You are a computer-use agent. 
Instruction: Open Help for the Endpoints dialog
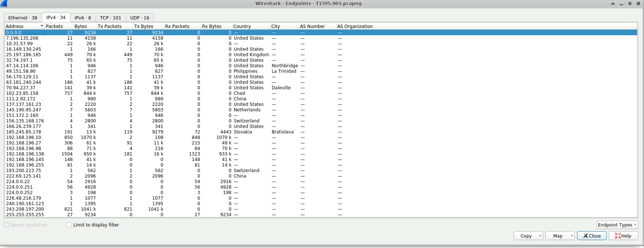(x=623, y=236)
